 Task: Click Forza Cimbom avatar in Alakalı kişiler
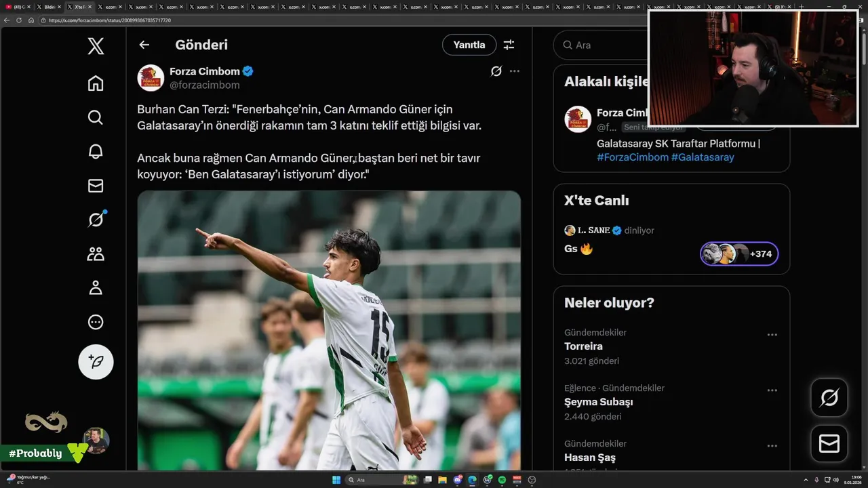(x=578, y=119)
